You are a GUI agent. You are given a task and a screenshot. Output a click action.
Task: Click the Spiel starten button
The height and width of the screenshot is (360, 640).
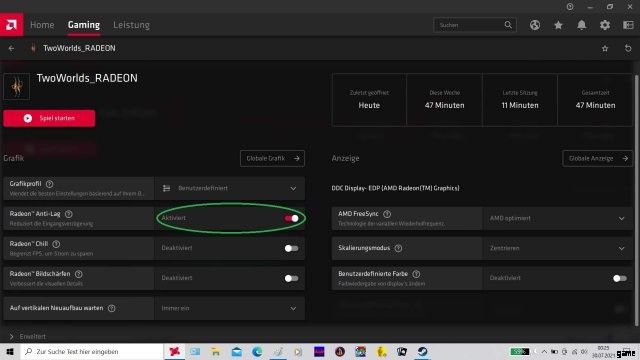tap(49, 118)
